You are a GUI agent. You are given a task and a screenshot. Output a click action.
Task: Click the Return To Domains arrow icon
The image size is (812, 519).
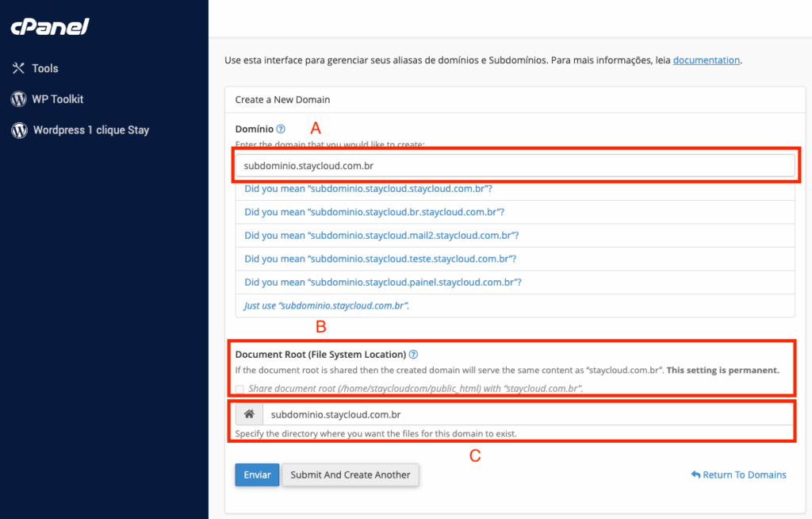tap(695, 475)
